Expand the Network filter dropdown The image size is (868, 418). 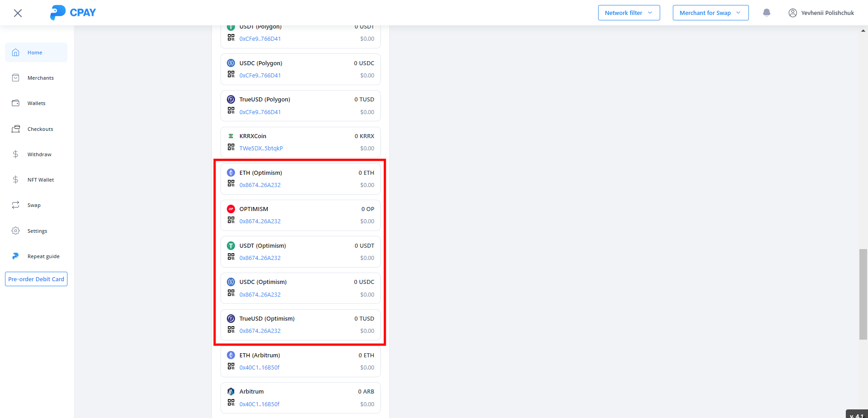coord(628,13)
